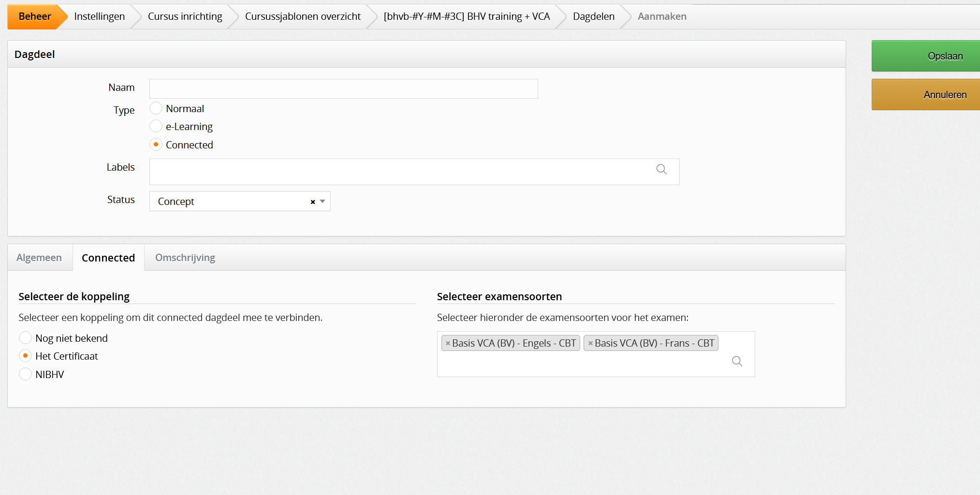
Task: Click the search icon in Labels field
Action: 661,169
